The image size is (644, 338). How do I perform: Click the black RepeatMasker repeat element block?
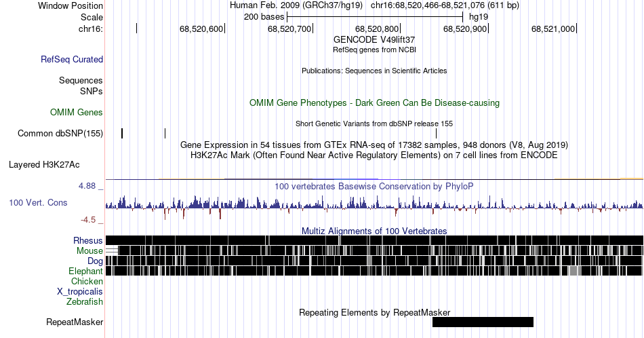483,322
